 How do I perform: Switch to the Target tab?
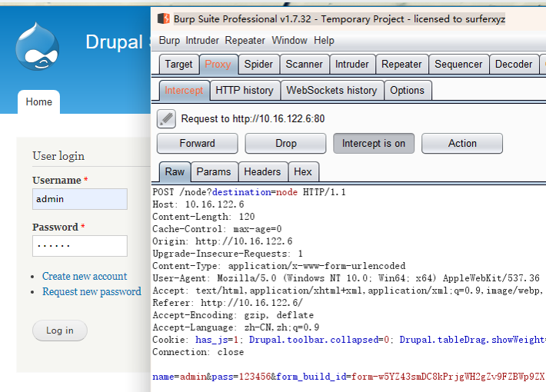point(179,64)
